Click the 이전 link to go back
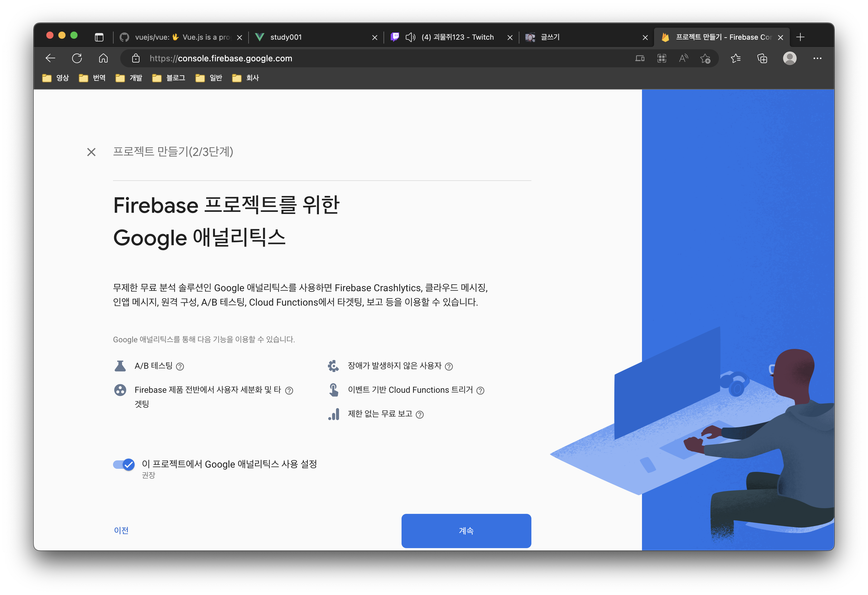The height and width of the screenshot is (595, 868). pyautogui.click(x=121, y=530)
